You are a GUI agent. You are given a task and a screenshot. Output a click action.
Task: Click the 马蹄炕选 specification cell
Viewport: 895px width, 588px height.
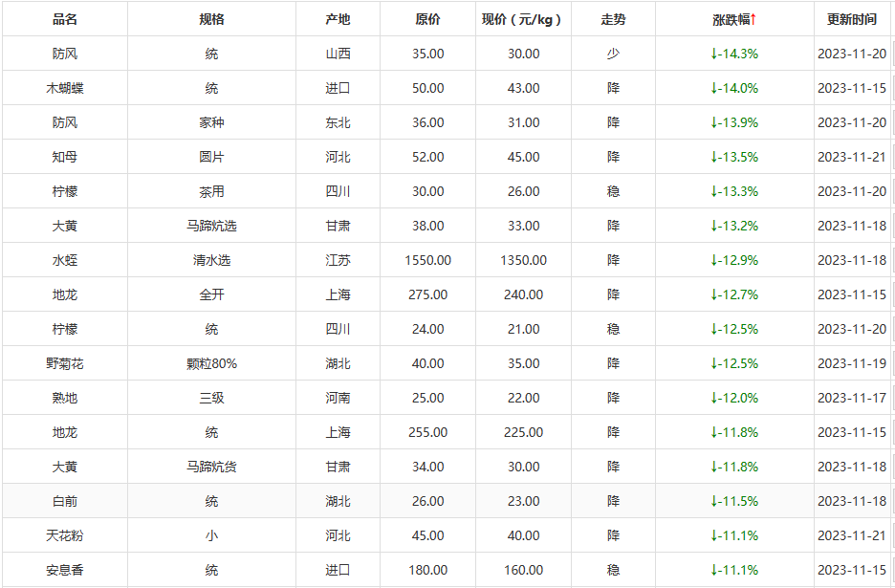click(211, 226)
